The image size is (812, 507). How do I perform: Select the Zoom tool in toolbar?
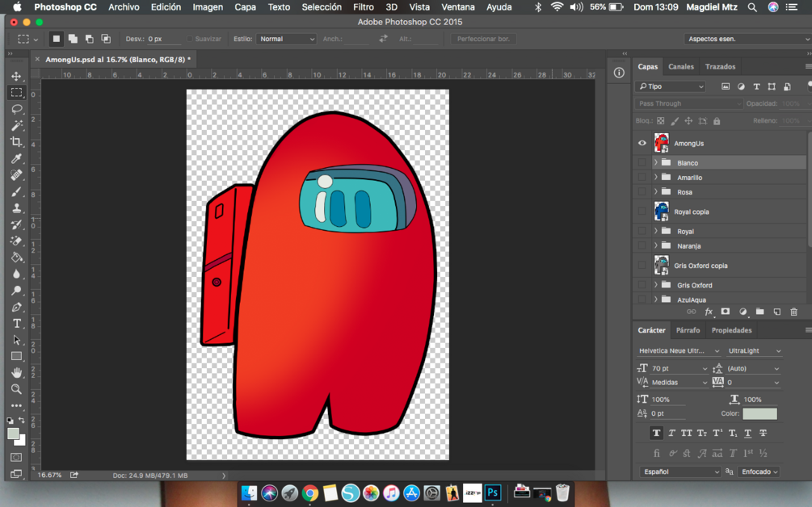(x=16, y=389)
